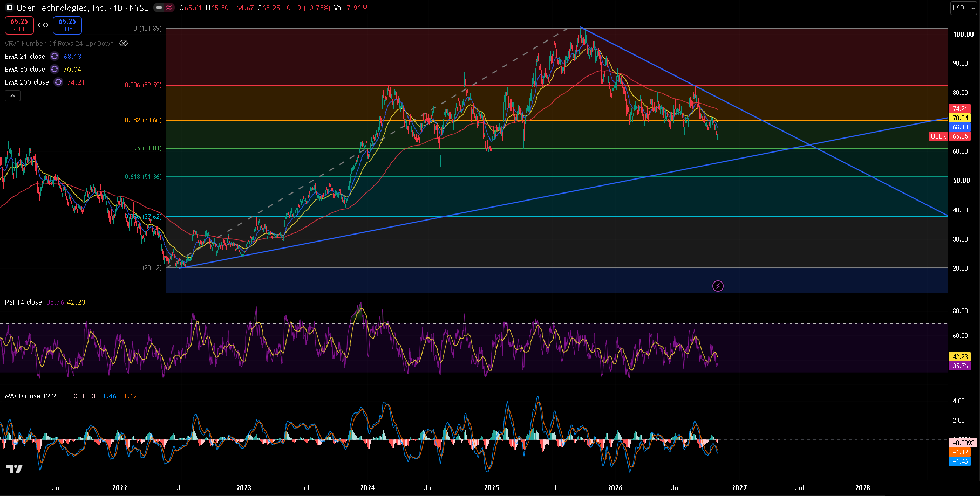Click the Vol 17.96 M readout

coord(351,8)
